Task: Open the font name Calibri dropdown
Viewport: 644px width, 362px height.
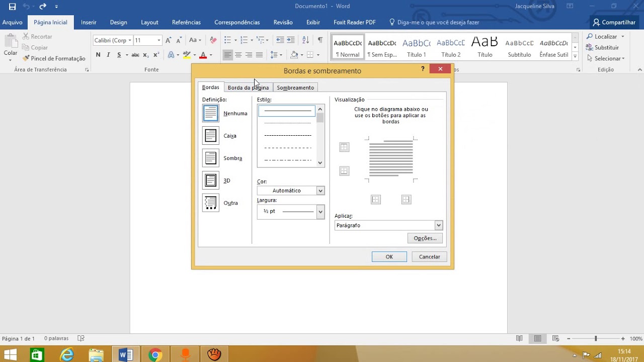Action: point(130,40)
